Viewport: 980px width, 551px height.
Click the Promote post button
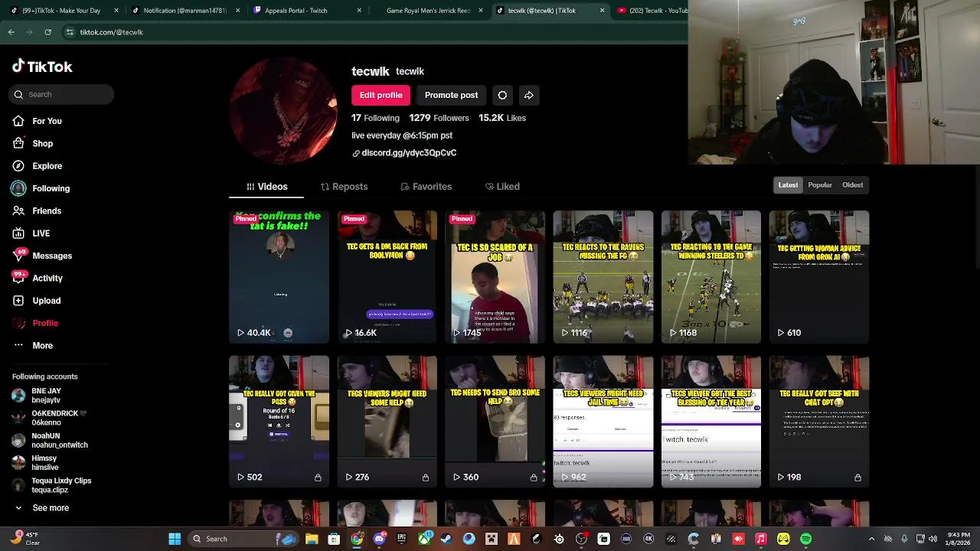click(451, 95)
